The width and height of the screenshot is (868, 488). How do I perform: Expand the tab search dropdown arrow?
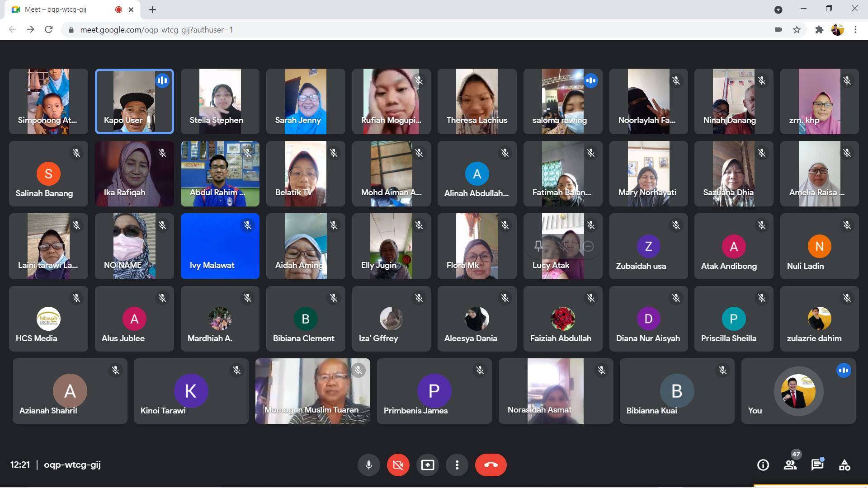[778, 9]
